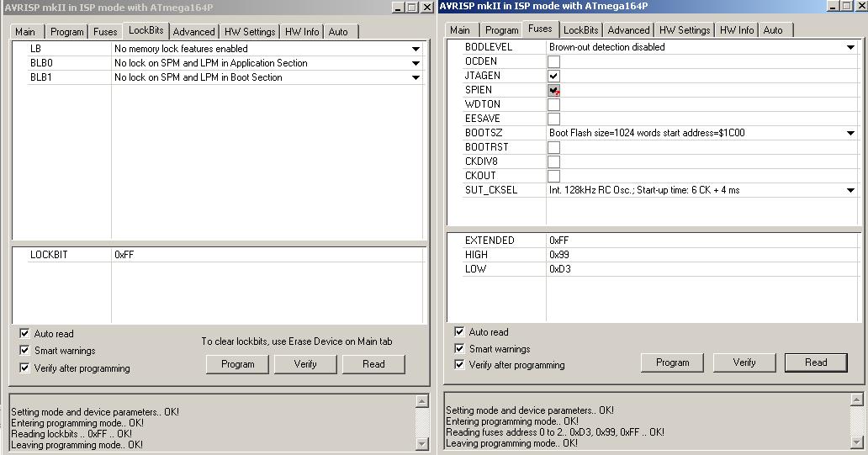Toggle Verify after programming in Fuses window
This screenshot has height=455, width=868.
pos(459,364)
